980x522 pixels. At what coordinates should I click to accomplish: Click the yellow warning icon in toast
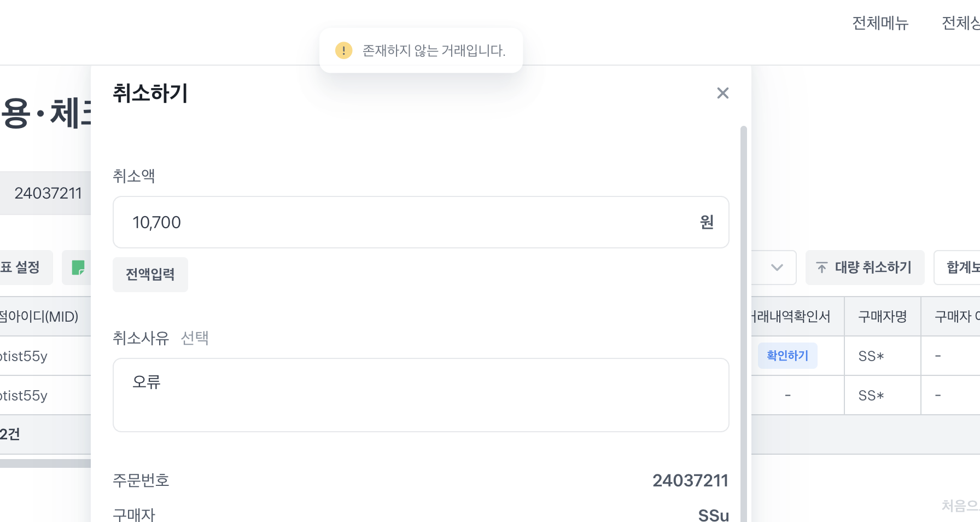(x=343, y=50)
